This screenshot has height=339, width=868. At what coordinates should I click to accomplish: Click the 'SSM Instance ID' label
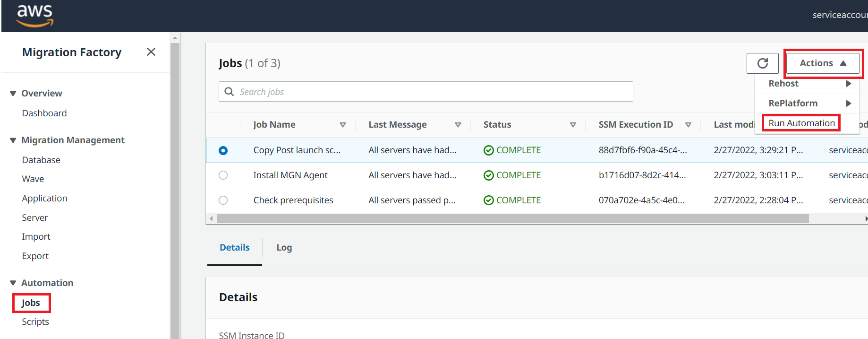click(252, 335)
